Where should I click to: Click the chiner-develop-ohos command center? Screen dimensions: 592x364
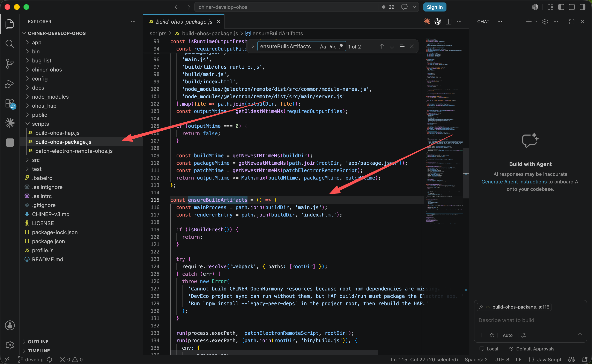(x=286, y=7)
